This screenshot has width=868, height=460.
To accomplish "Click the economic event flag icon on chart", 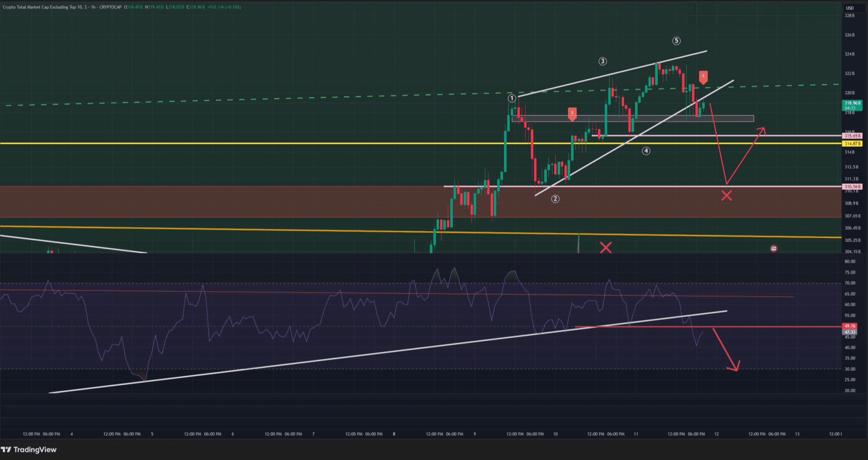I will pos(774,249).
